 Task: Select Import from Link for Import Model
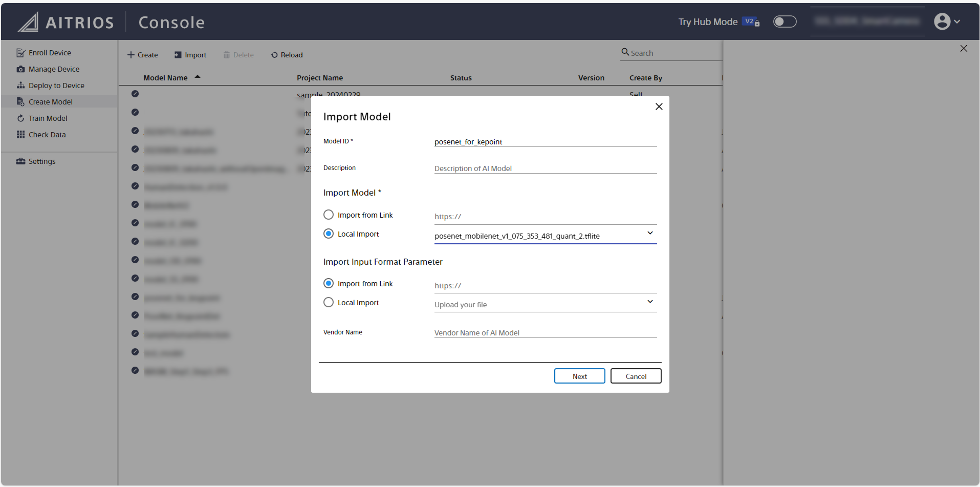pos(328,215)
